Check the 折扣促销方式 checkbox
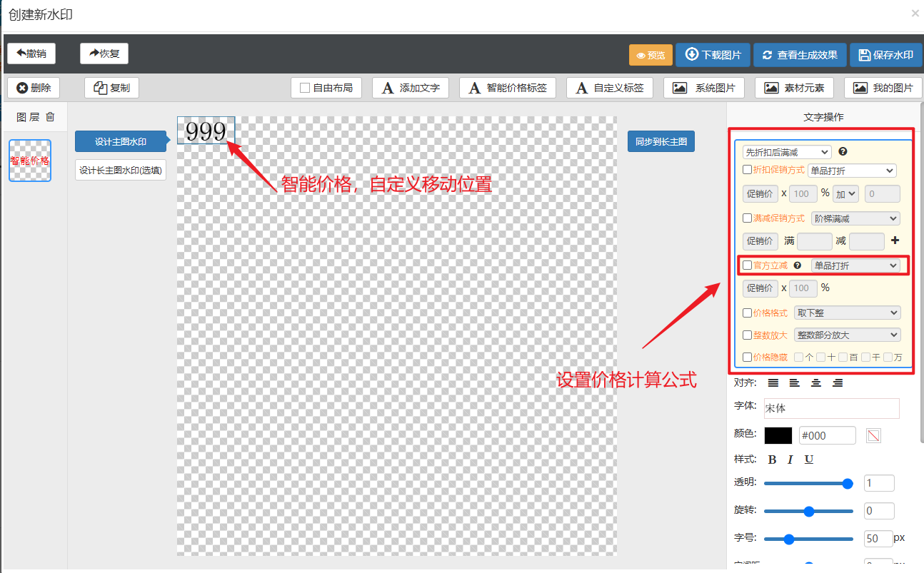The width and height of the screenshot is (924, 573). 747,171
